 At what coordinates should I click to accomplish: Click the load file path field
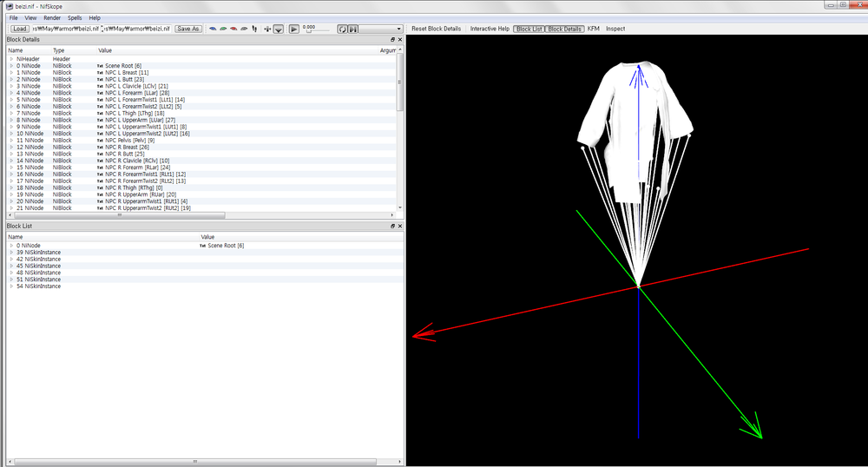point(65,29)
